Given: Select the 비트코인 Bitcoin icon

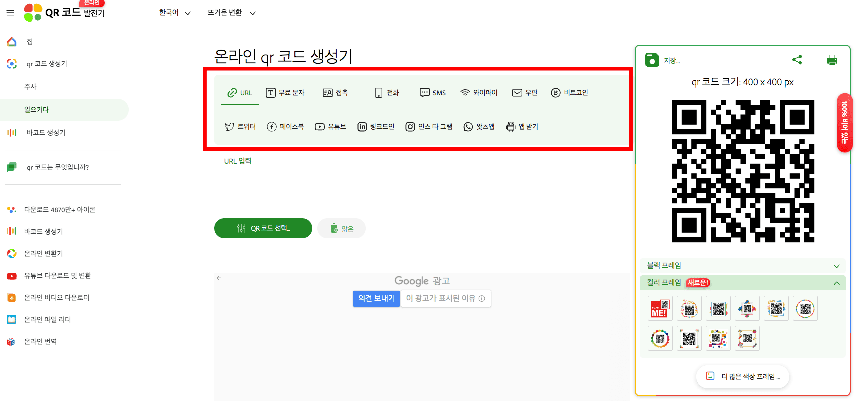Looking at the screenshot, I should click(556, 93).
